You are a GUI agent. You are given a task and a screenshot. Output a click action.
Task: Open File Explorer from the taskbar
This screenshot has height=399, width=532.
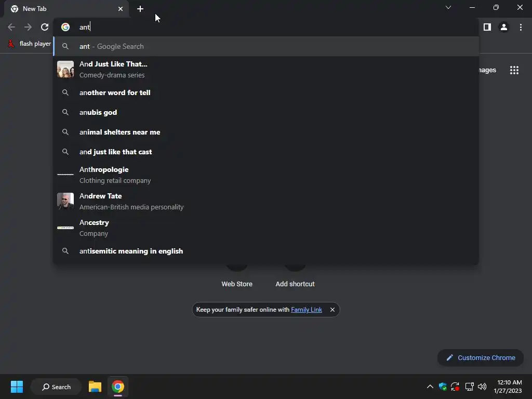pyautogui.click(x=95, y=387)
